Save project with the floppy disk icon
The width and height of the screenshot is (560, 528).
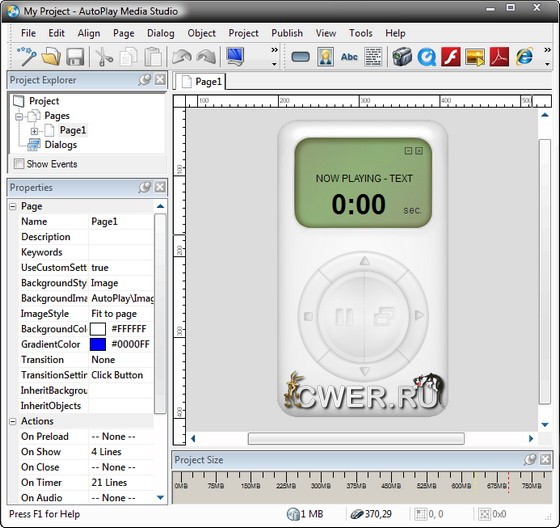point(75,56)
